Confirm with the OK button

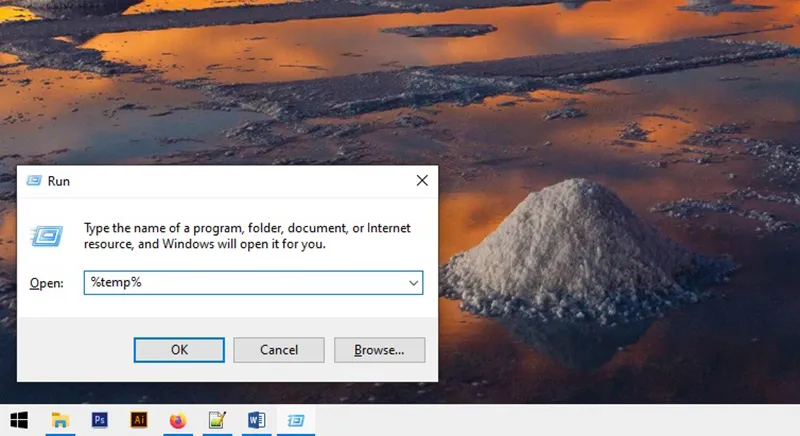pos(179,350)
